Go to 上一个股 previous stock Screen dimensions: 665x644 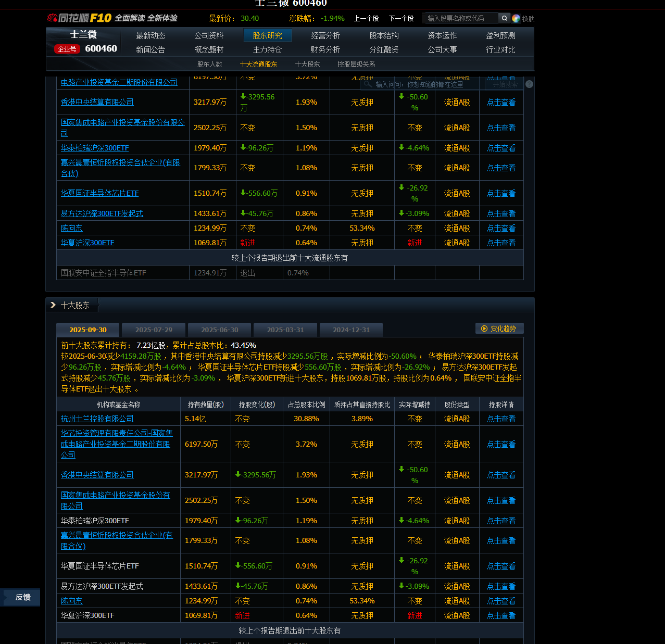pos(366,18)
